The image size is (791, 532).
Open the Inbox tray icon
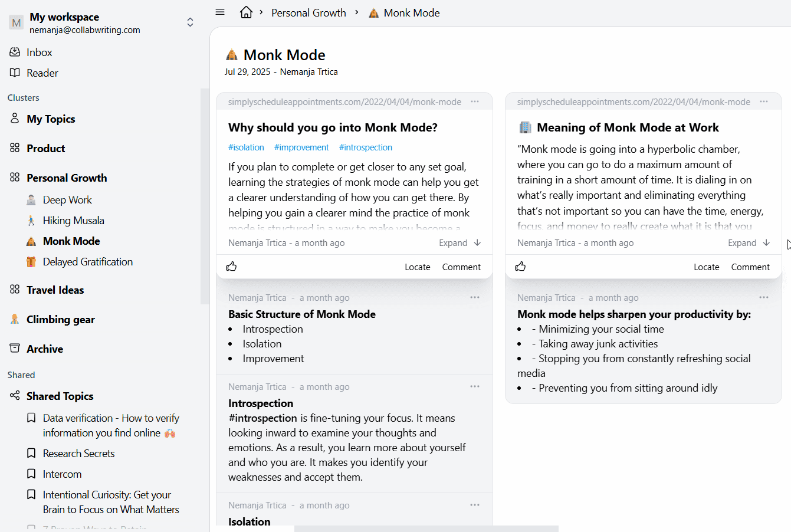15,52
